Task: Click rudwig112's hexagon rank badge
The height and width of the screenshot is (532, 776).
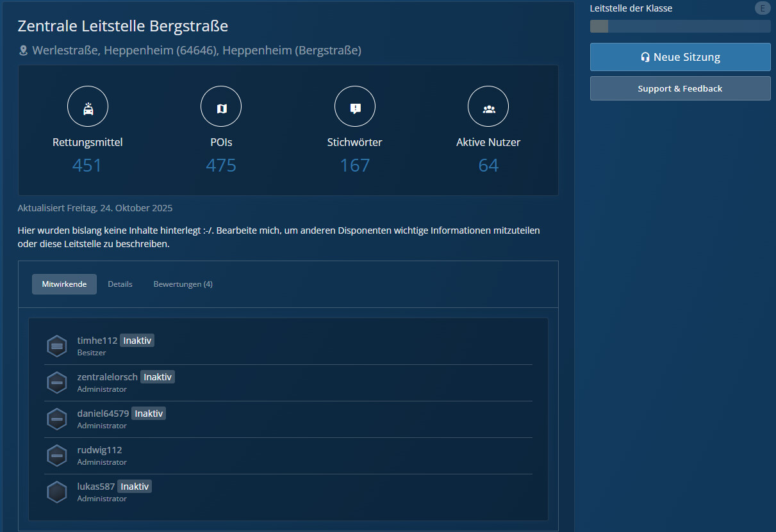Action: pyautogui.click(x=57, y=456)
